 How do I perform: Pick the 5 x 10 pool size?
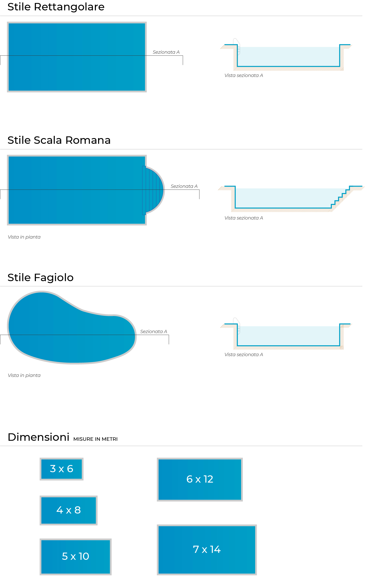(x=76, y=557)
